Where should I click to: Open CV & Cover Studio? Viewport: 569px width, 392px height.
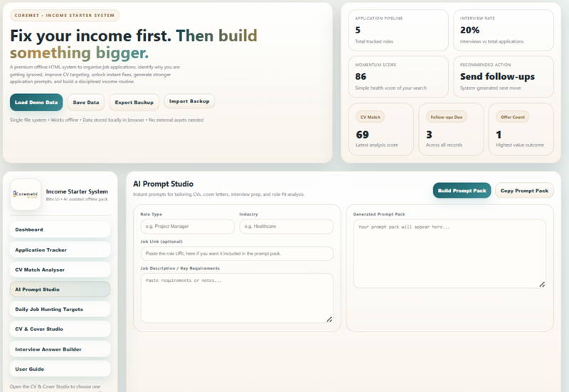[60, 329]
